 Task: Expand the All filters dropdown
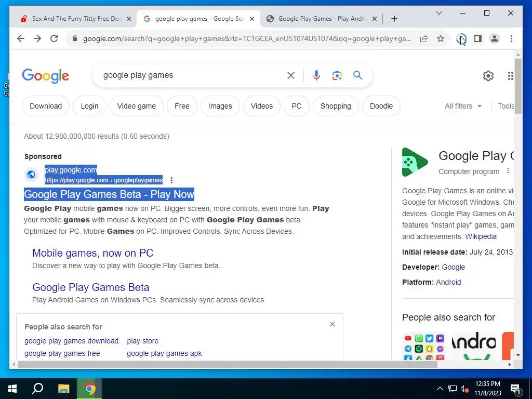(x=463, y=106)
